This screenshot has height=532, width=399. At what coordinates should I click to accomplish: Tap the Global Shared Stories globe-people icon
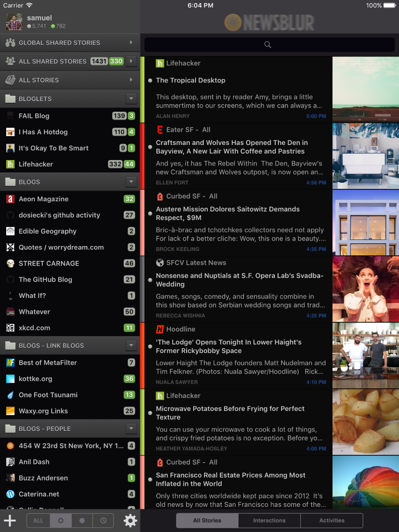click(x=10, y=43)
